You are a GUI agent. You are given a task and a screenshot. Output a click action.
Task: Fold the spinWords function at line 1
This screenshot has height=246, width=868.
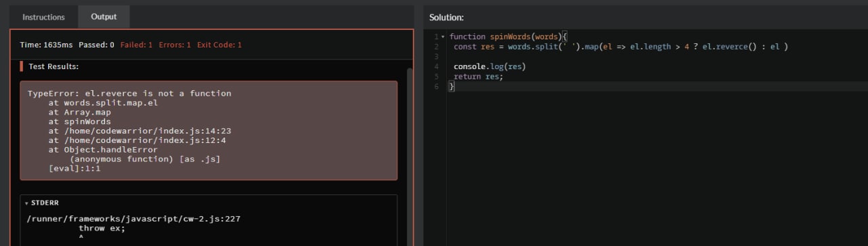[x=442, y=37]
